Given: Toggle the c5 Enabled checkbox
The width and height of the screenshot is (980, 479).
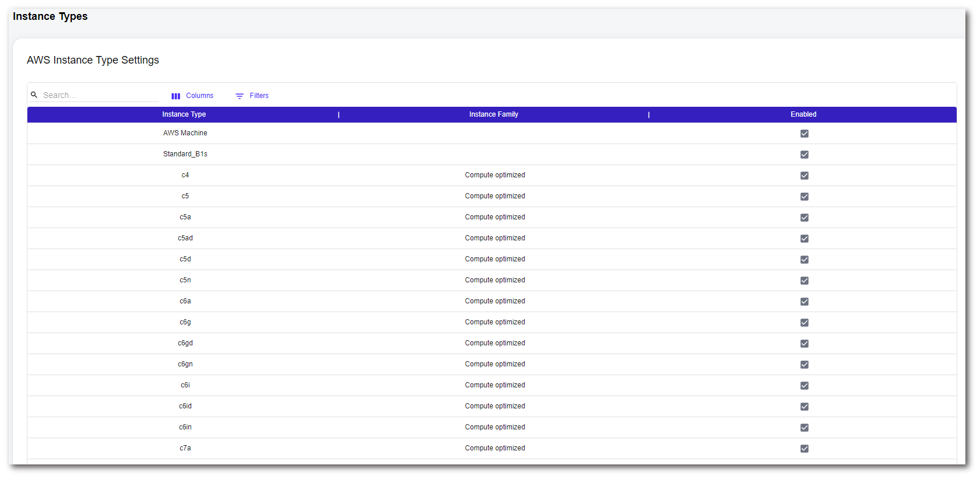Looking at the screenshot, I should (805, 197).
